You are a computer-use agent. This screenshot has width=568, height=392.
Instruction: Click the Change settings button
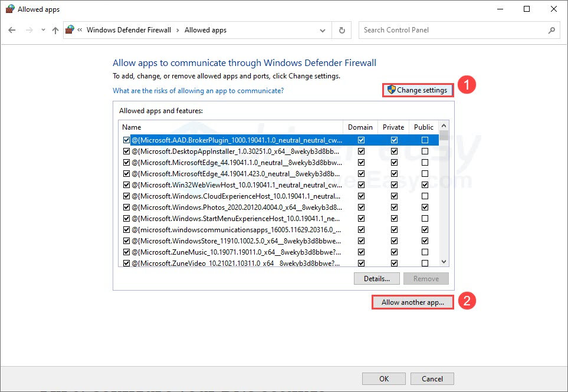point(418,90)
